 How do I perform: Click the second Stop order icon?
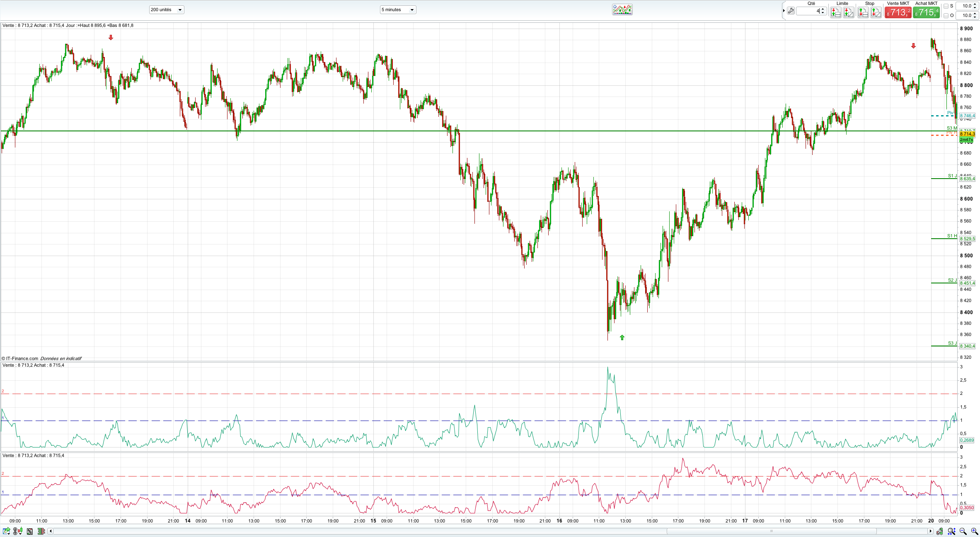point(876,12)
